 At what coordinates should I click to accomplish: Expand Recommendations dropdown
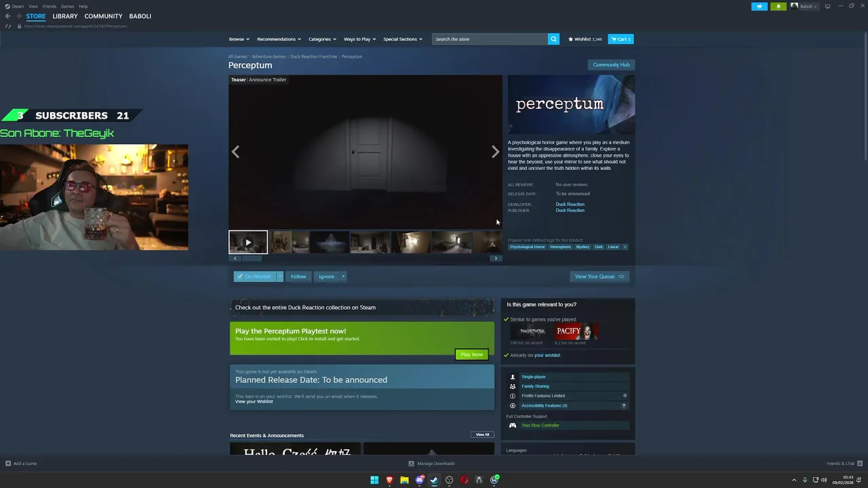click(x=279, y=39)
